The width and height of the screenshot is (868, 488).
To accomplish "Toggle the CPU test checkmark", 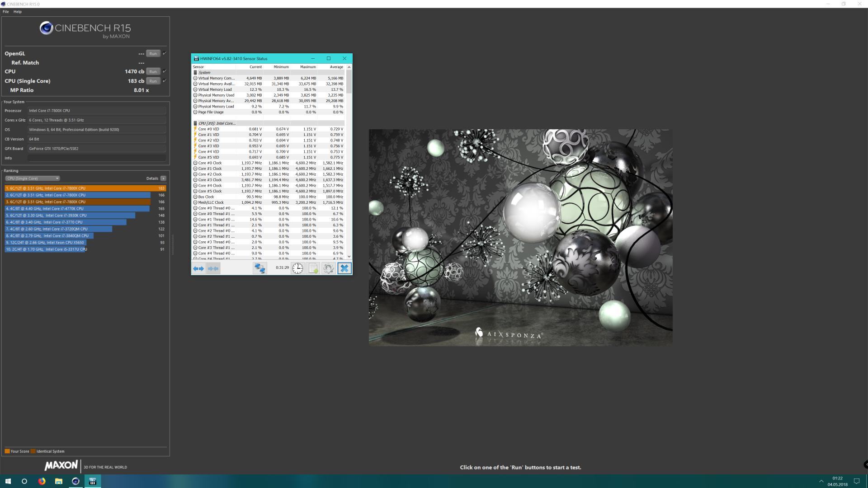I will (165, 71).
